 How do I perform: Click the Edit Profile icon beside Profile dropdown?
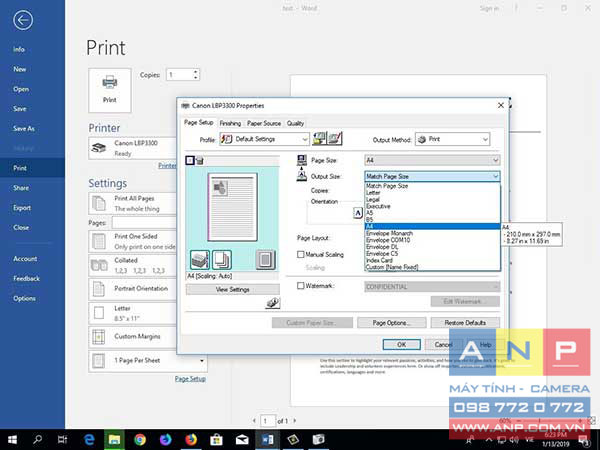pyautogui.click(x=335, y=139)
